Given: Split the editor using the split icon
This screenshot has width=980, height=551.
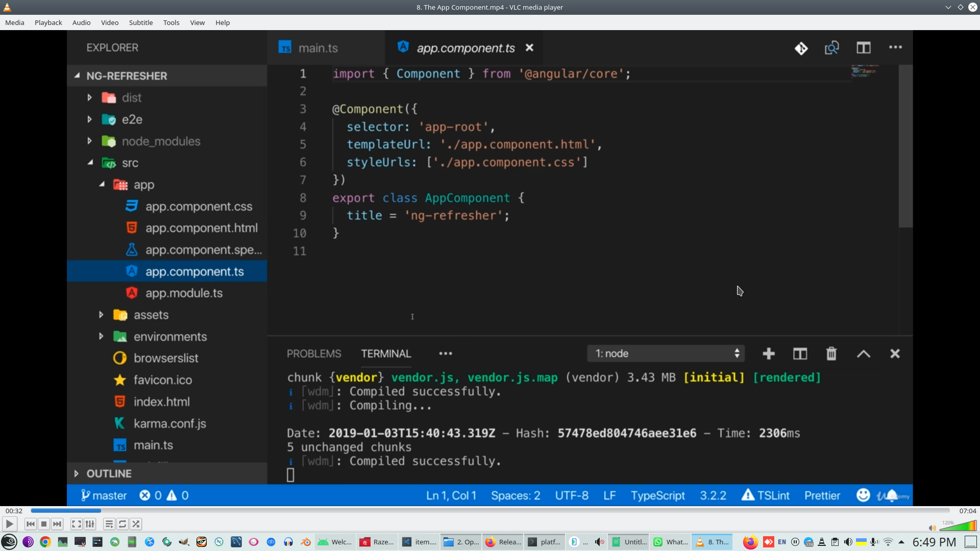Looking at the screenshot, I should 864,48.
